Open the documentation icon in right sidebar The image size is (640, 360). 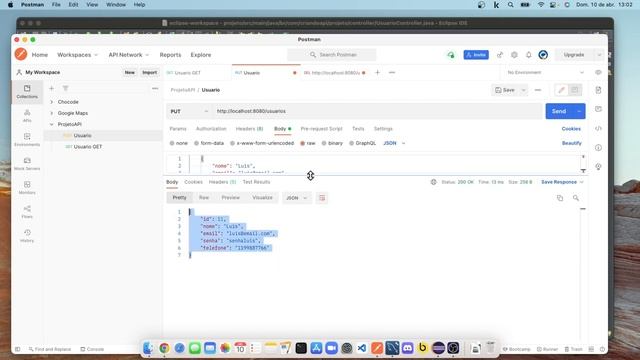pyautogui.click(x=598, y=90)
